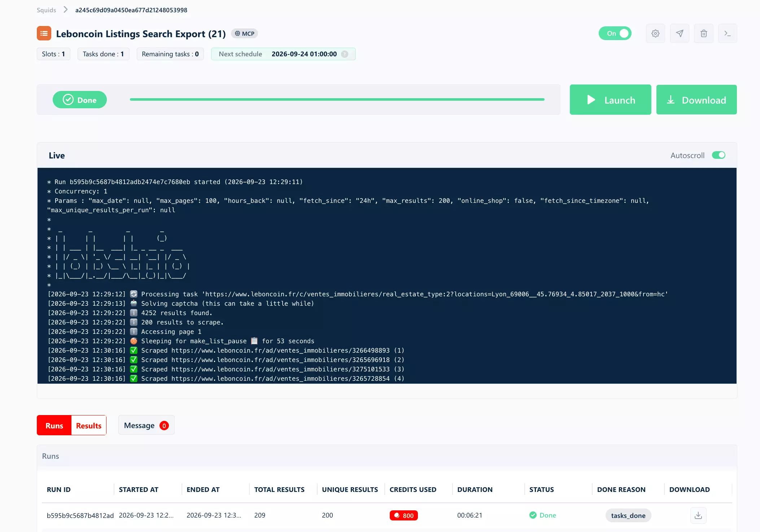
Task: Click the Tasks done : 1 badge
Action: tap(103, 54)
